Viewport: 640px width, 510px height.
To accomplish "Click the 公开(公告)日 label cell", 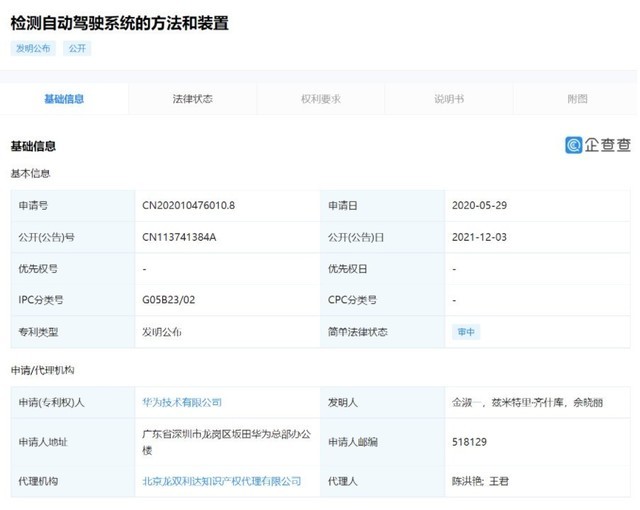I will tap(382, 237).
